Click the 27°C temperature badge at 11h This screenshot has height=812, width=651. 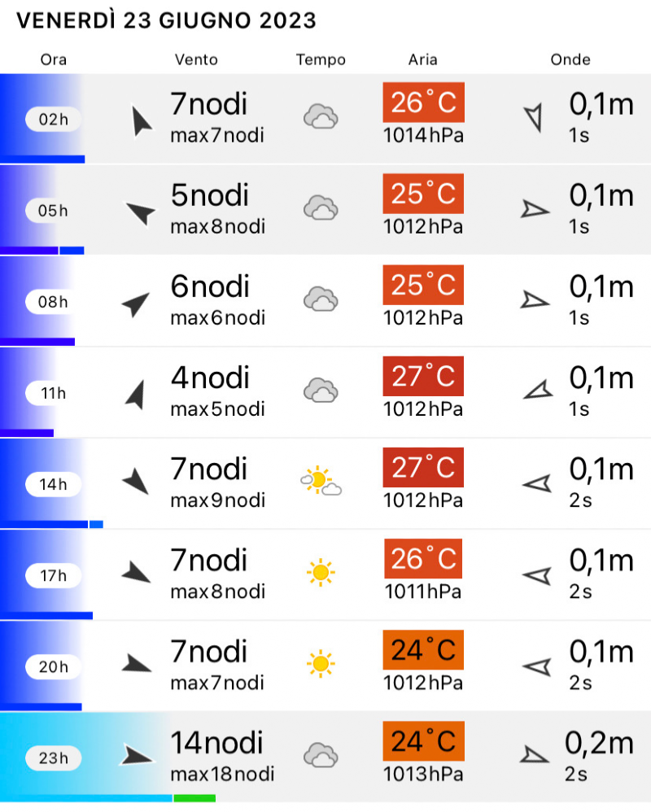coord(423,376)
